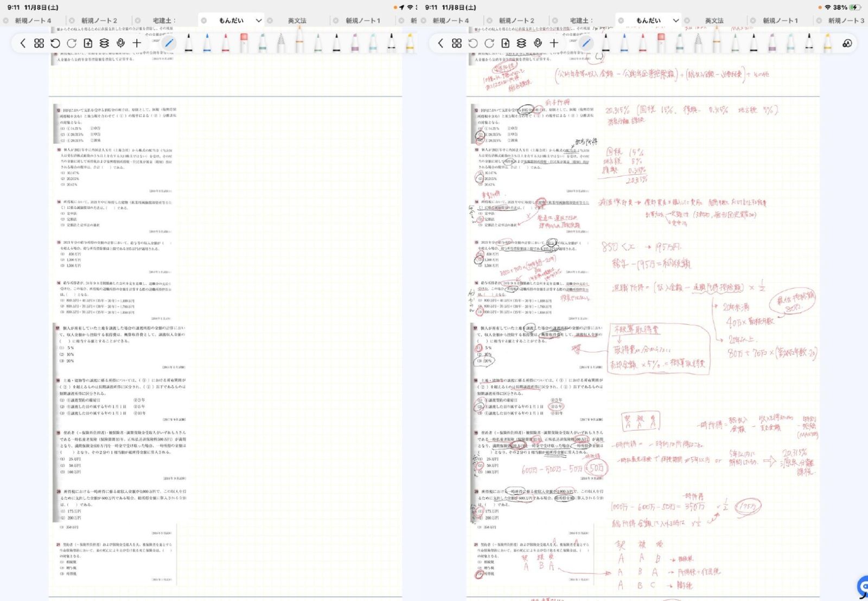This screenshot has height=601, width=868.
Task: Open shapes tool at right toolbar end
Action: (x=847, y=43)
